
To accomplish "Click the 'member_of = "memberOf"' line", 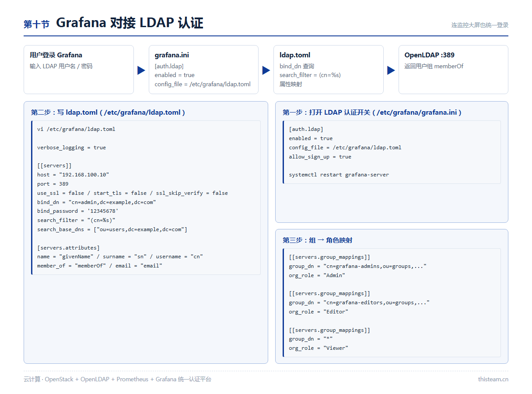I will coord(100,266).
